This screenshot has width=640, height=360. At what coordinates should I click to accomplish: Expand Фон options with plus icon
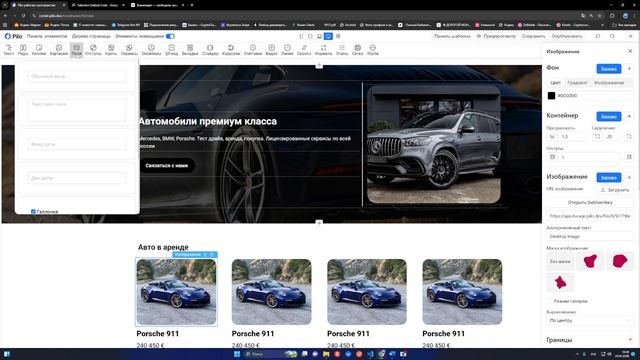point(629,69)
